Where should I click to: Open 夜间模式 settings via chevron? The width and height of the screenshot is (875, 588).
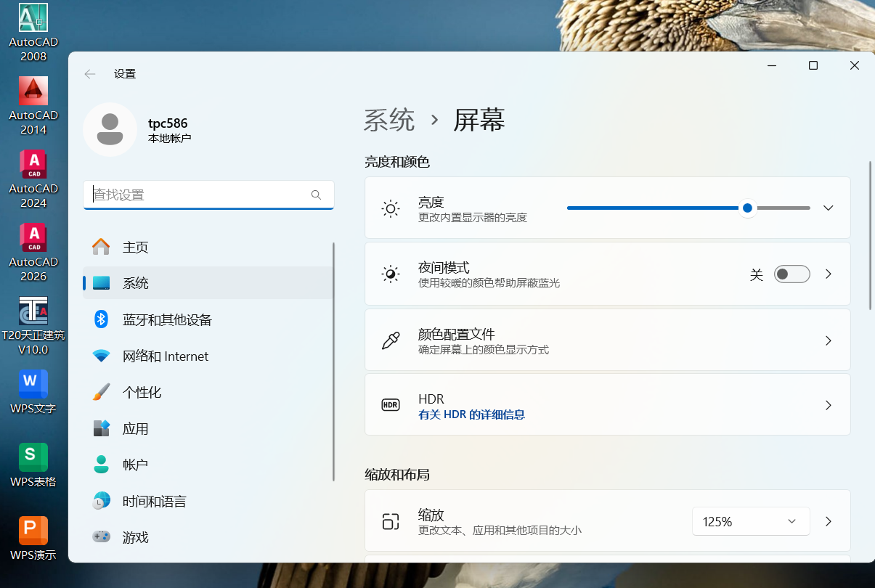[x=829, y=274]
